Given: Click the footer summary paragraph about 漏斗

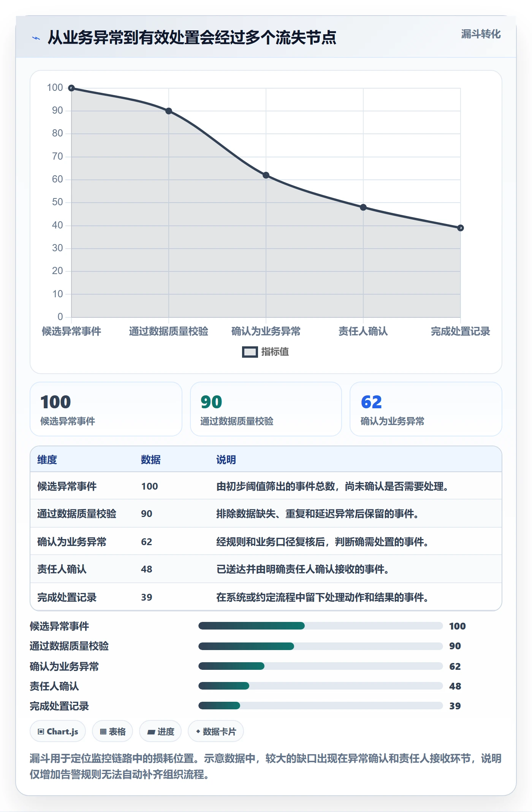Looking at the screenshot, I should click(x=266, y=766).
